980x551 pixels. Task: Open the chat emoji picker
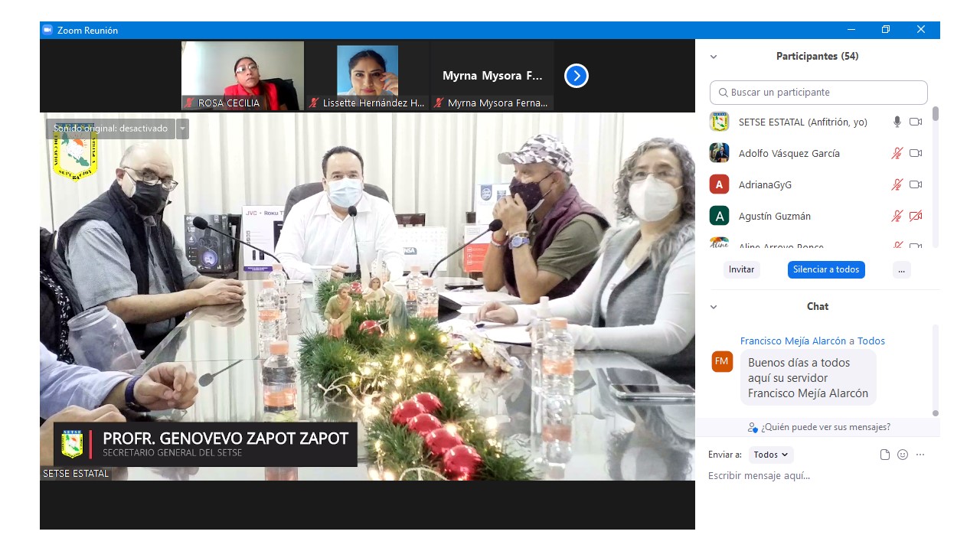903,455
